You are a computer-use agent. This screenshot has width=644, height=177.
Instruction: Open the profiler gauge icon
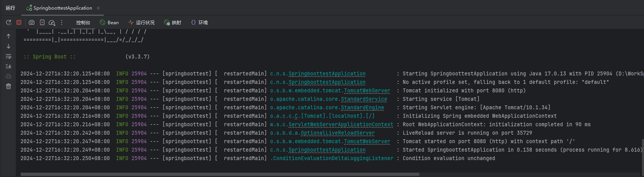coord(52,23)
